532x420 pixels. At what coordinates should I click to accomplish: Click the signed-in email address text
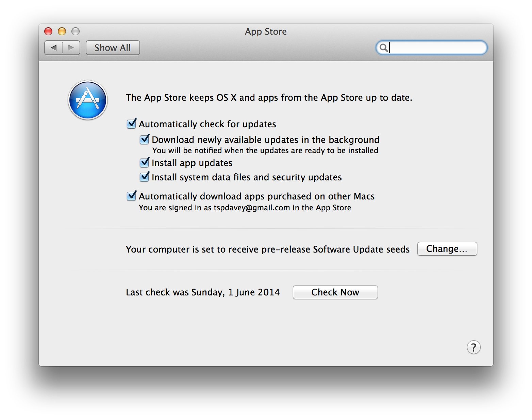pos(252,208)
